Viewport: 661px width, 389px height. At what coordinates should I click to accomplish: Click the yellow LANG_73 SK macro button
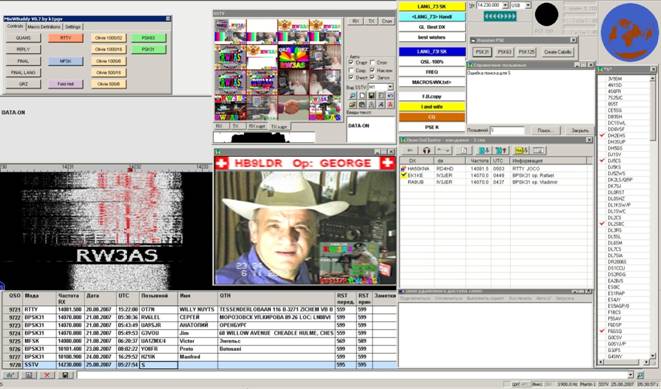coord(432,6)
